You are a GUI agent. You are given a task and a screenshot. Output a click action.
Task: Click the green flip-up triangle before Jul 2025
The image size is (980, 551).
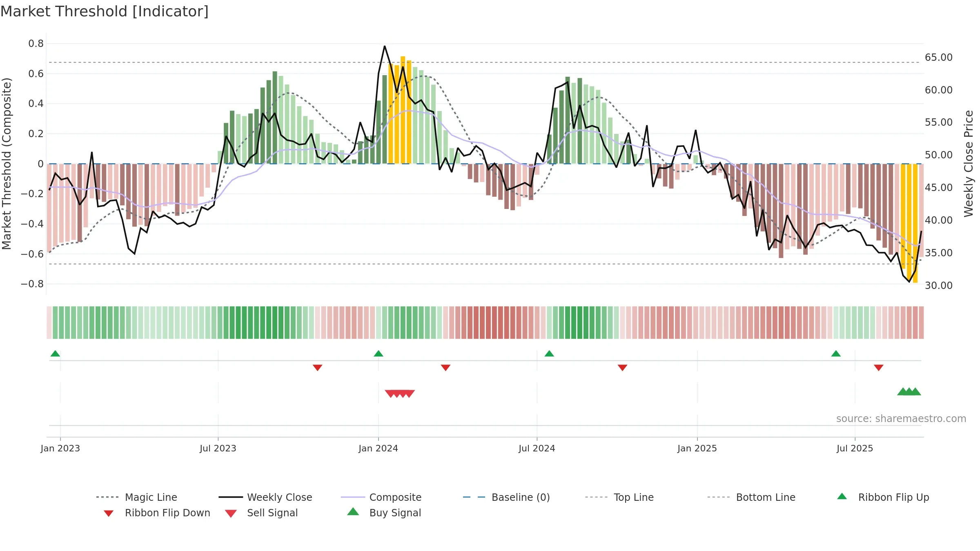click(836, 353)
